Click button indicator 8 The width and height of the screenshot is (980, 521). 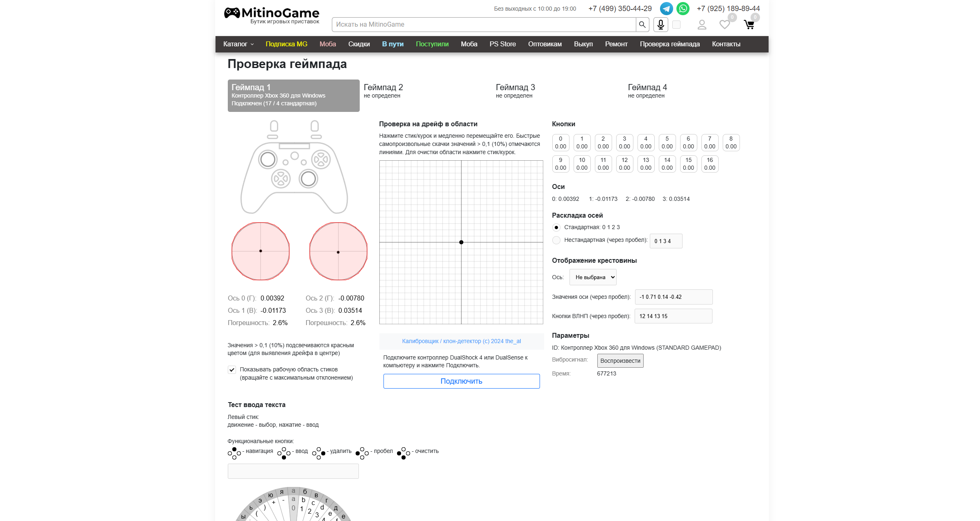click(x=731, y=143)
